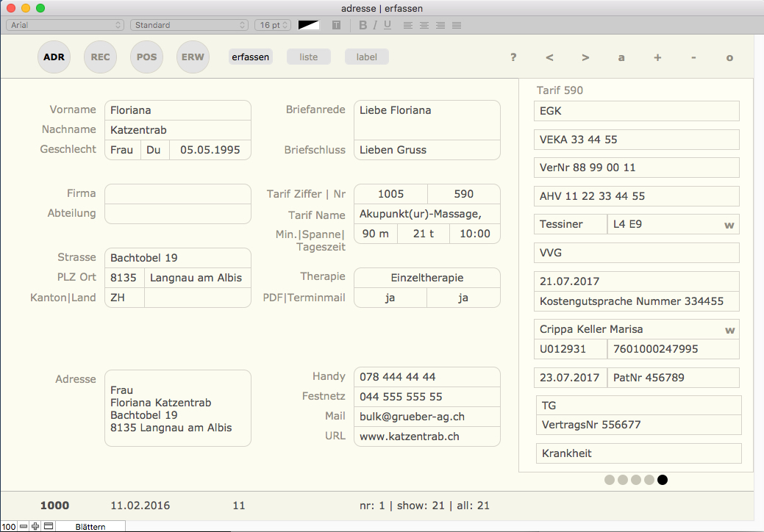Toggle bold text formatting
Image resolution: width=764 pixels, height=532 pixels.
[x=363, y=25]
